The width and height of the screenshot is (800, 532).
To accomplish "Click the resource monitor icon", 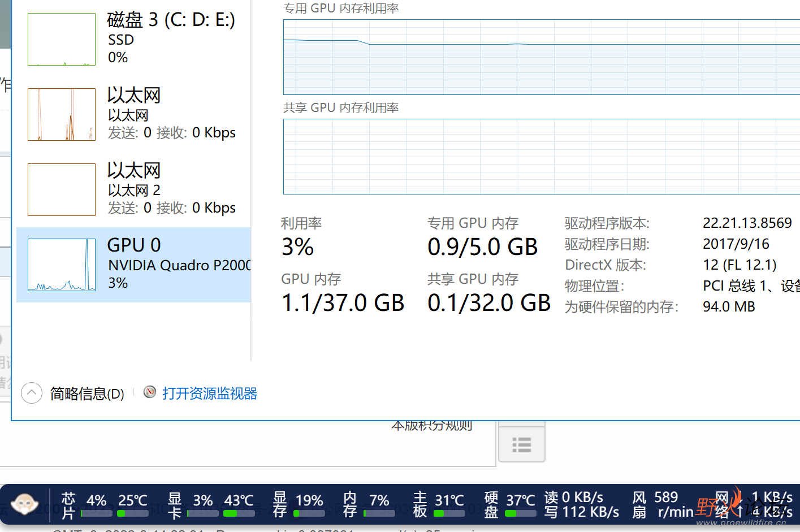I will click(149, 392).
